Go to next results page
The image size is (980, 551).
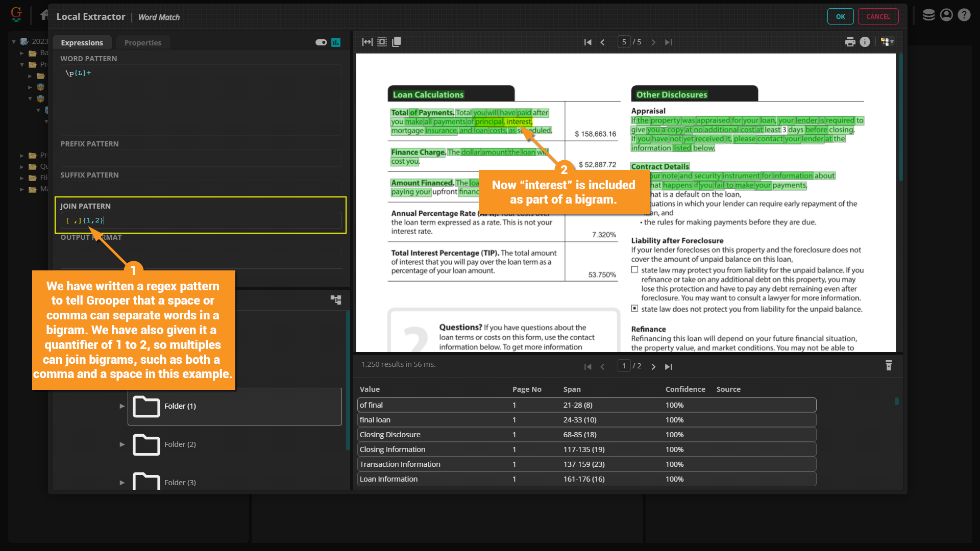click(653, 366)
